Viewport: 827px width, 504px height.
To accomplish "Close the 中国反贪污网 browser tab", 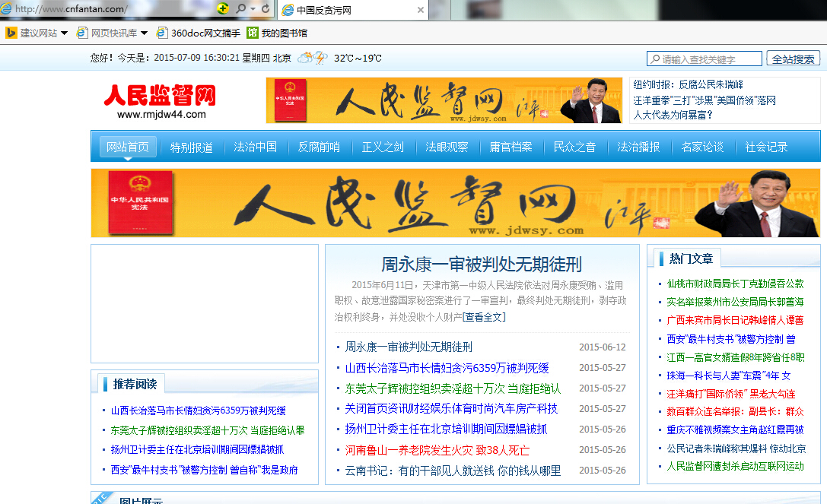I will coord(420,10).
